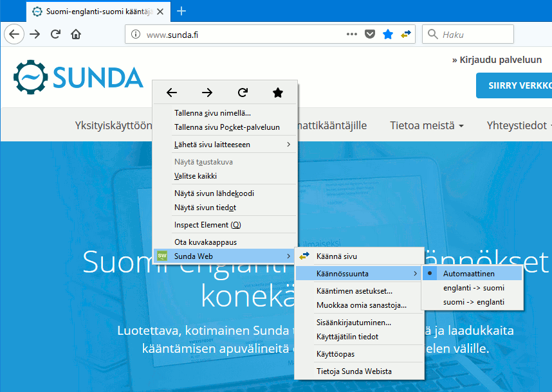This screenshot has height=392, width=552.
Task: Open Käyttöopas menu entry
Action: [x=360, y=353]
